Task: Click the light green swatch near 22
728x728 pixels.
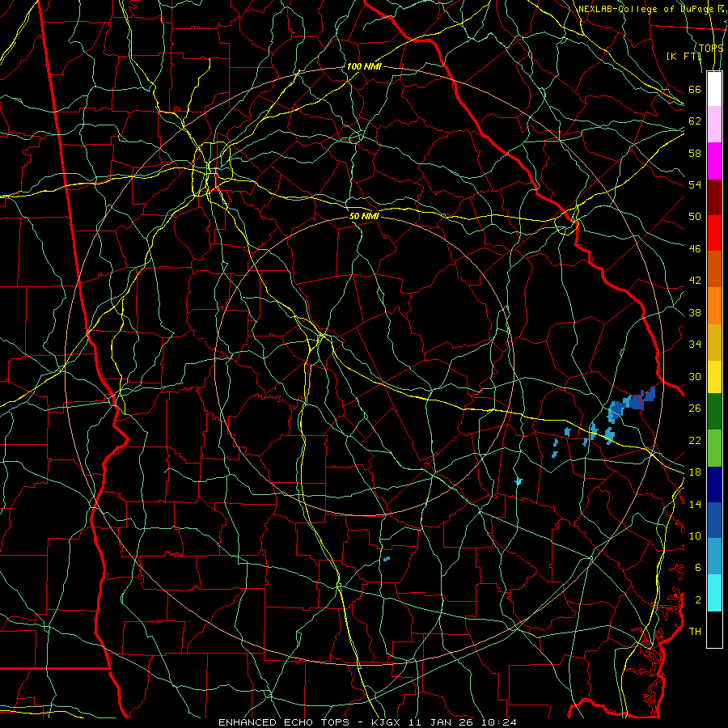Action: [x=714, y=448]
